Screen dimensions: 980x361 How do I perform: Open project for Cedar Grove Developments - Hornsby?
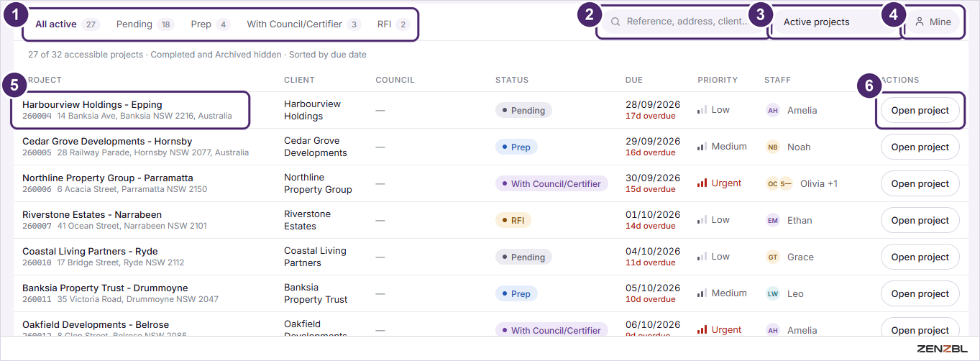click(x=920, y=147)
